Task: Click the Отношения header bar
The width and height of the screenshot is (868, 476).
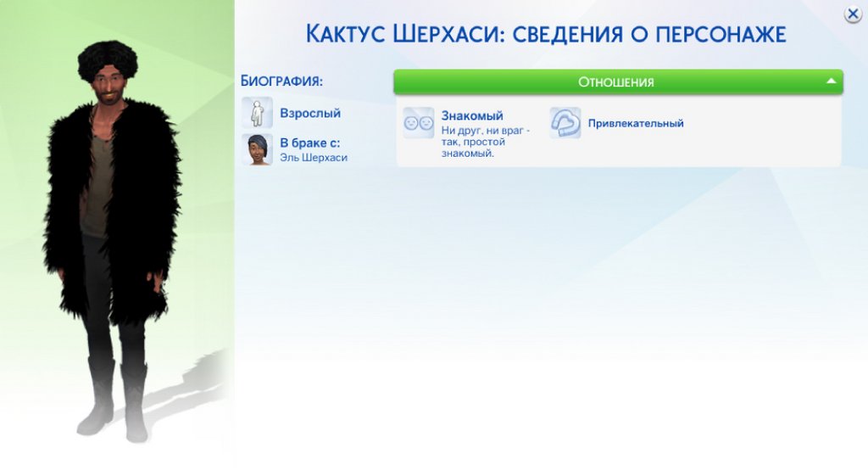Action: pyautogui.click(x=618, y=82)
